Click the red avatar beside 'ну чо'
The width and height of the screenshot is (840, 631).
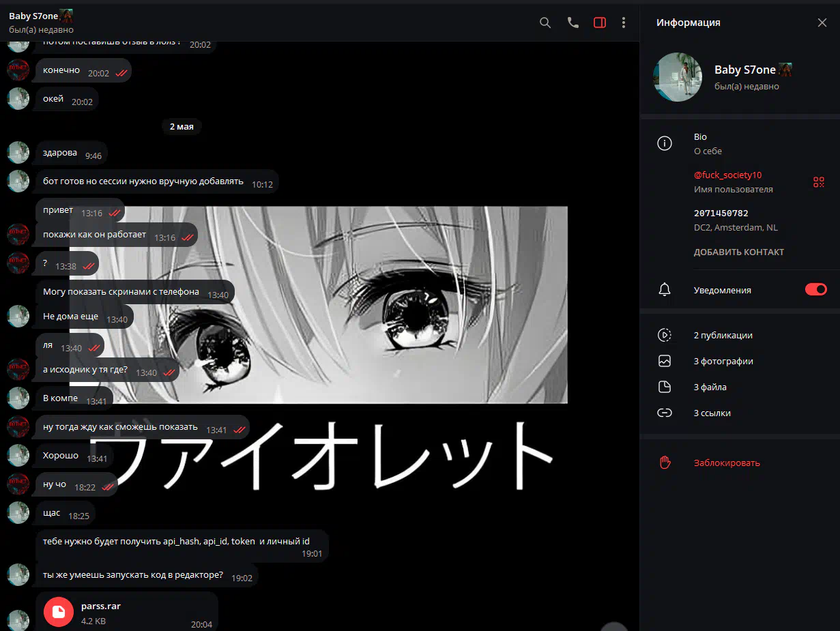(x=18, y=484)
